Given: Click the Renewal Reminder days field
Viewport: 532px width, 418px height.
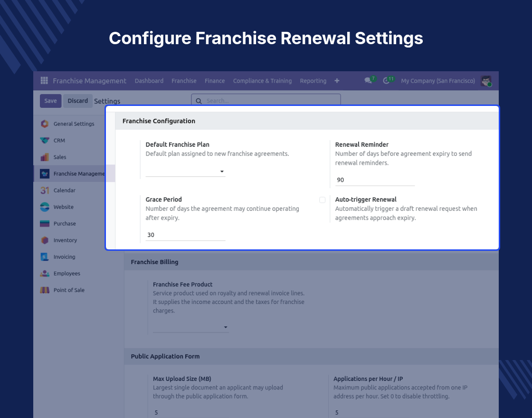Looking at the screenshot, I should (x=375, y=180).
